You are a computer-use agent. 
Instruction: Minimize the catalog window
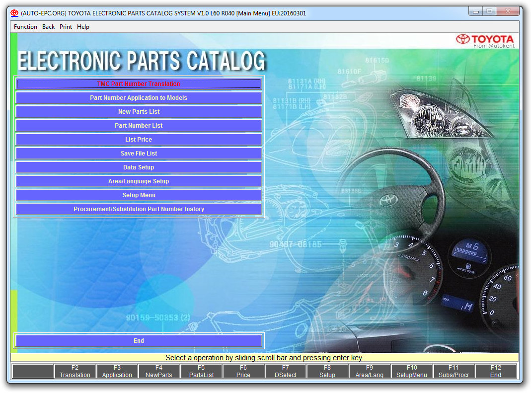click(x=476, y=11)
